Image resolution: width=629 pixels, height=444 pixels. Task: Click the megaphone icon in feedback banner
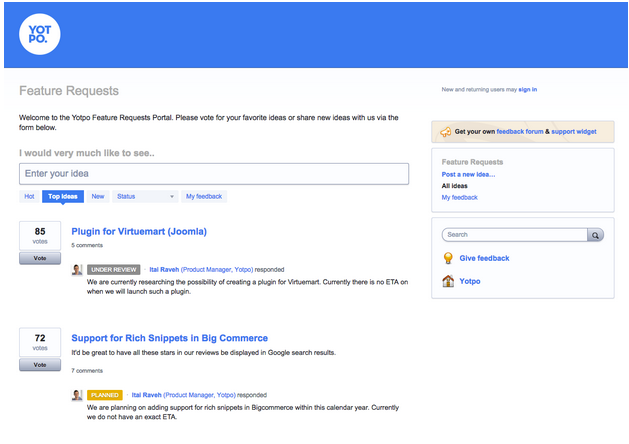[x=445, y=132]
